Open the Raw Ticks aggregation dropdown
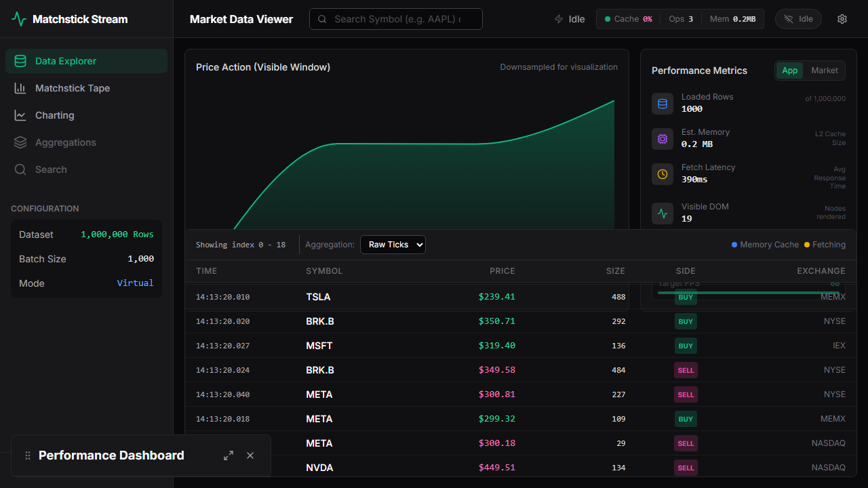 coord(393,245)
